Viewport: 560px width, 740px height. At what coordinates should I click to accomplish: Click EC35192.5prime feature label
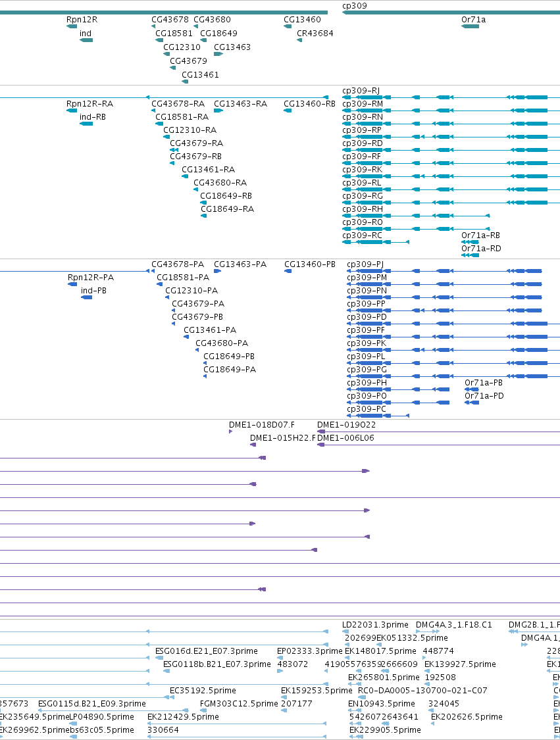[203, 691]
